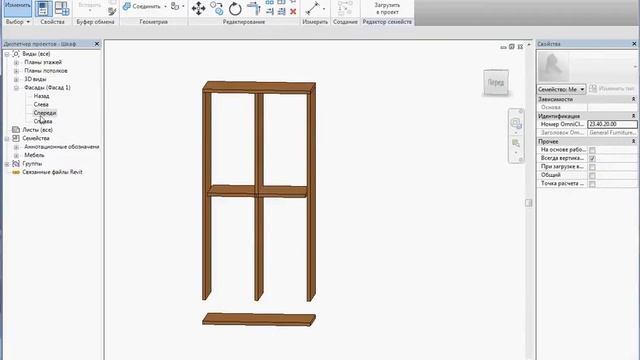Maximize the drawing view window
The image size is (640, 360).
pyautogui.click(x=512, y=47)
